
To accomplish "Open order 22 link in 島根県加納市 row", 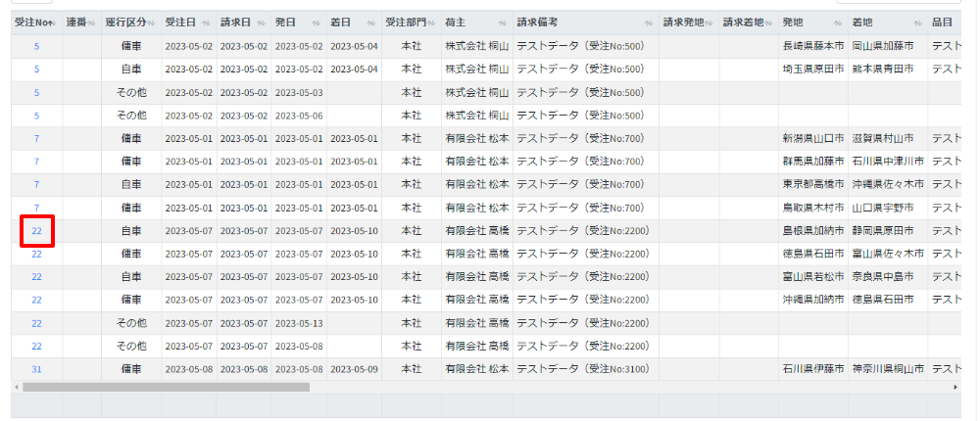I will pyautogui.click(x=36, y=231).
